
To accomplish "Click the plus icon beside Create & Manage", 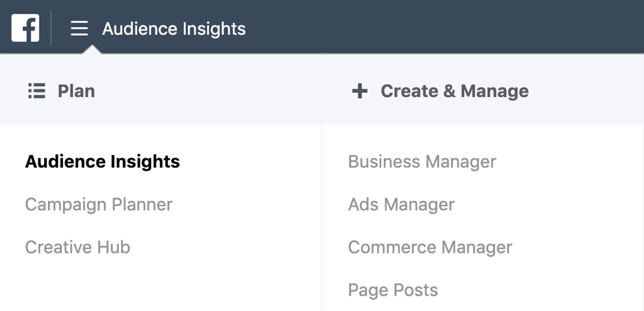I will (x=360, y=91).
